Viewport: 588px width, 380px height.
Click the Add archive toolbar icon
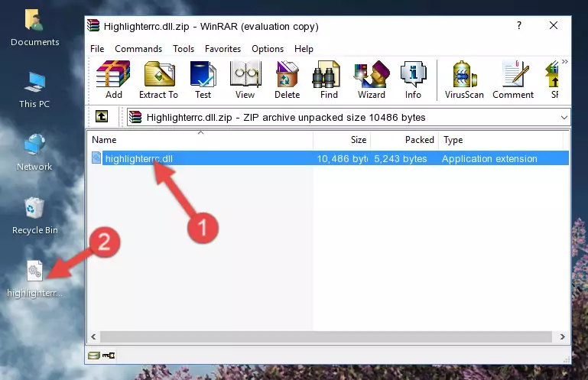click(x=113, y=80)
